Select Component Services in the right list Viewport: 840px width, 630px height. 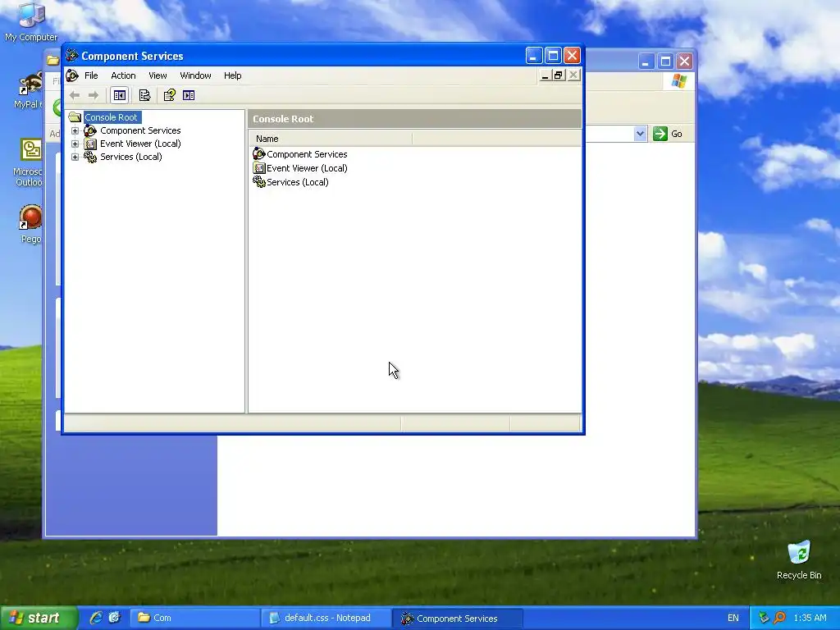(x=307, y=154)
